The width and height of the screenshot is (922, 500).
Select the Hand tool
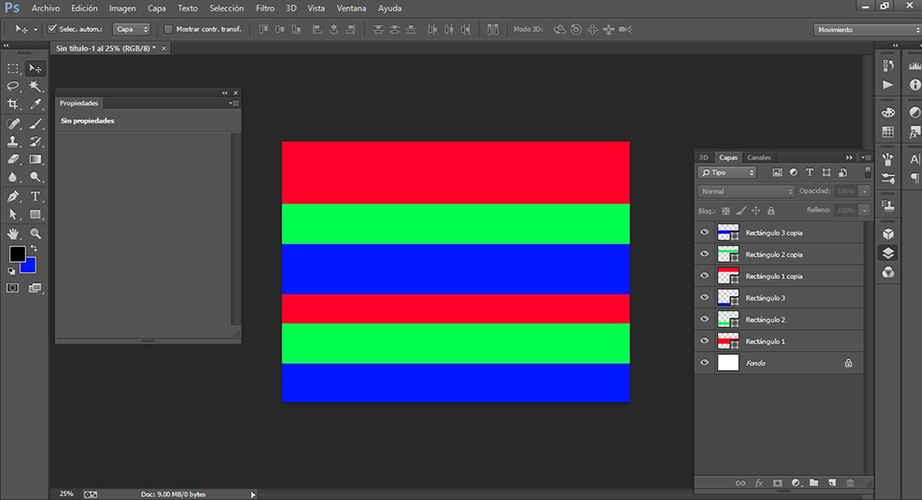[13, 234]
